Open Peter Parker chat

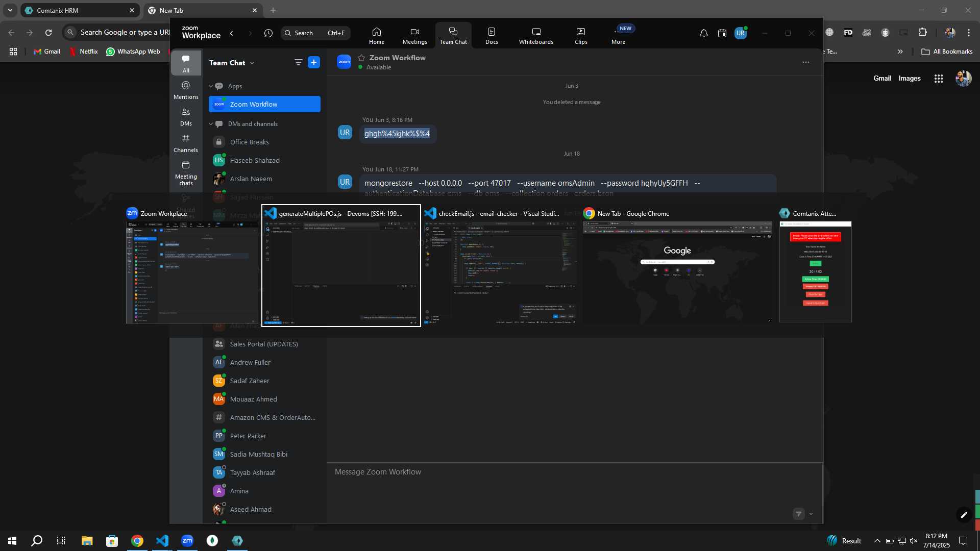pyautogui.click(x=264, y=436)
